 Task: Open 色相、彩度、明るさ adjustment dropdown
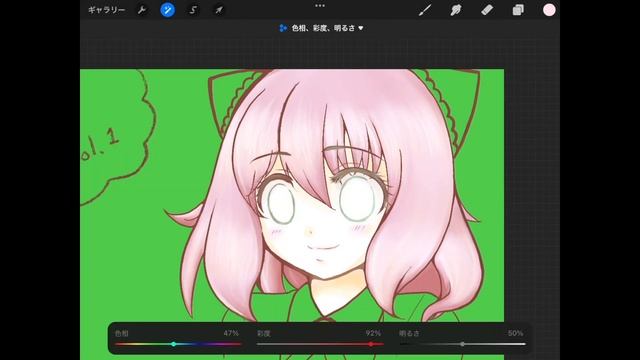(322, 28)
